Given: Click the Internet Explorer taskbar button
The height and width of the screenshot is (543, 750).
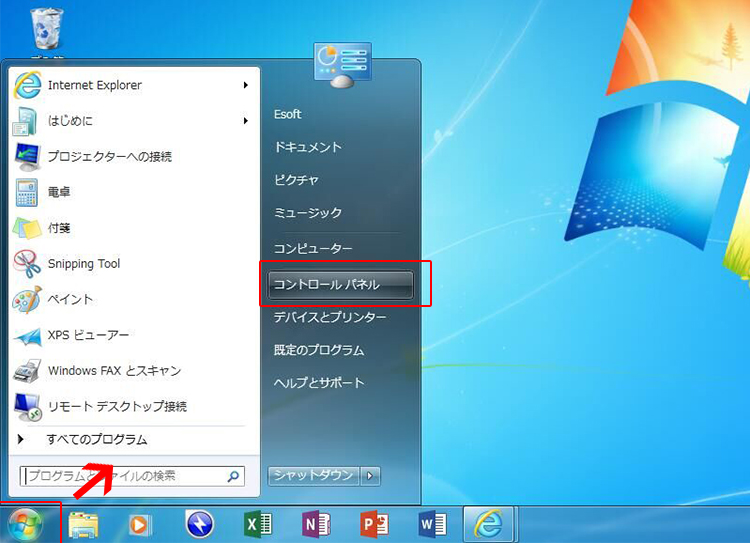Looking at the screenshot, I should [x=488, y=524].
